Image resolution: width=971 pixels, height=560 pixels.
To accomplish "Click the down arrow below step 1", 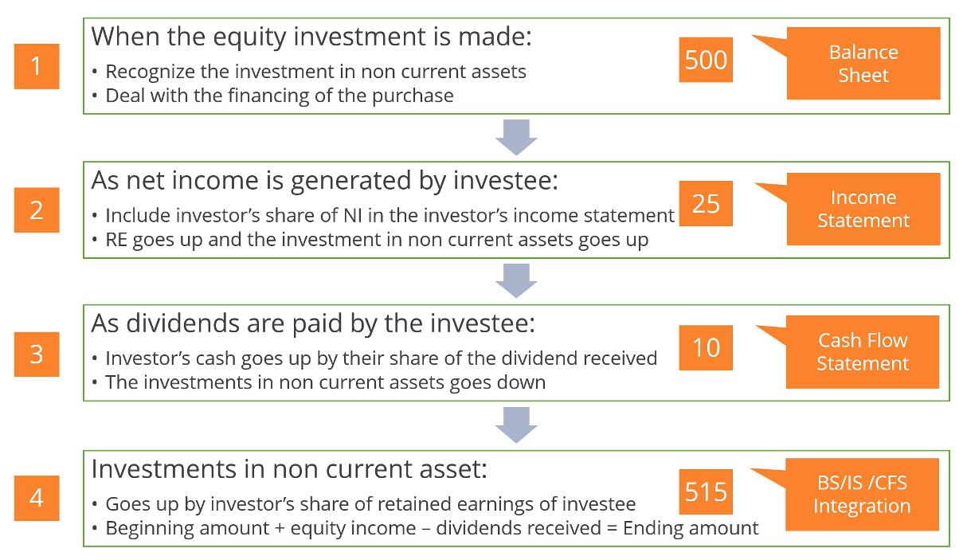I will [516, 138].
